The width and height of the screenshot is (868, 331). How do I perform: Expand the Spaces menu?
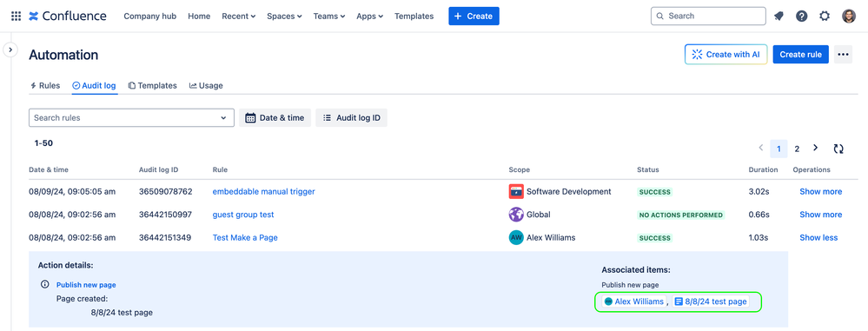[x=284, y=16]
